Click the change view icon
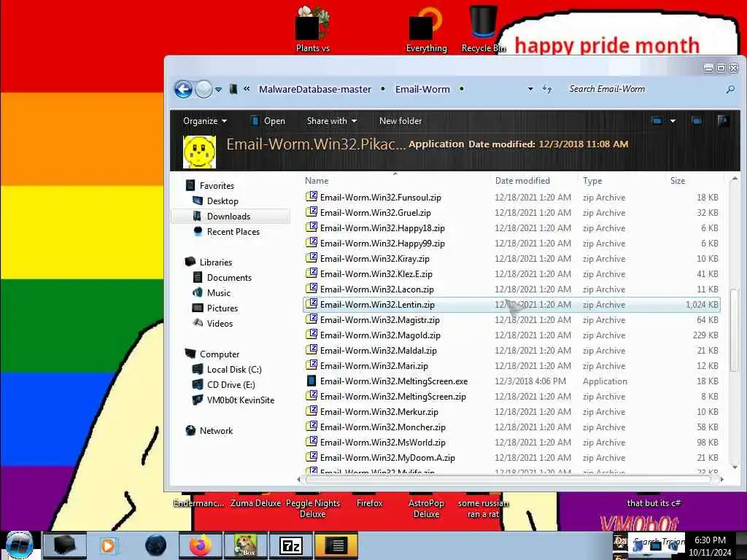 pyautogui.click(x=657, y=121)
